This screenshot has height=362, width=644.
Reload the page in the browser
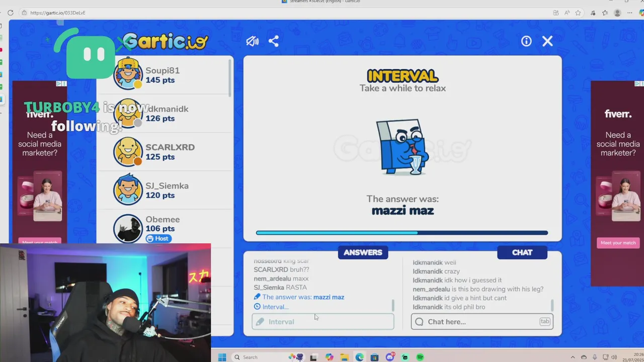coord(10,13)
